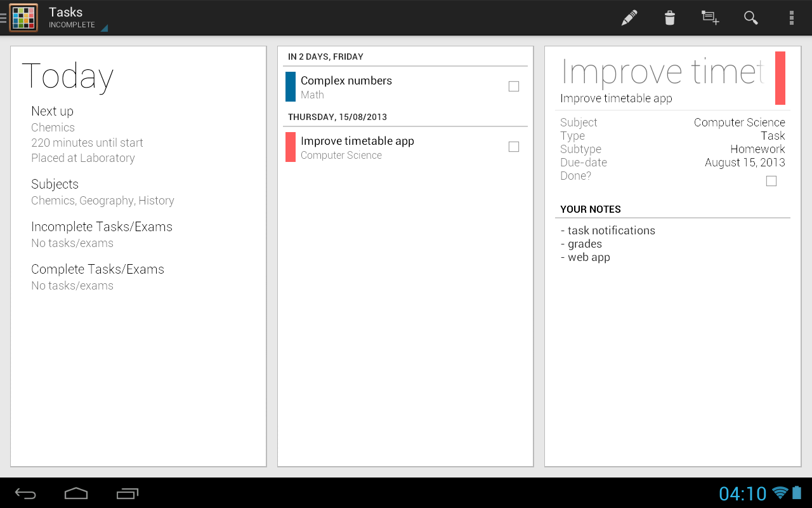Image resolution: width=812 pixels, height=508 pixels.
Task: Tap the pencil edit icon
Action: (x=629, y=18)
